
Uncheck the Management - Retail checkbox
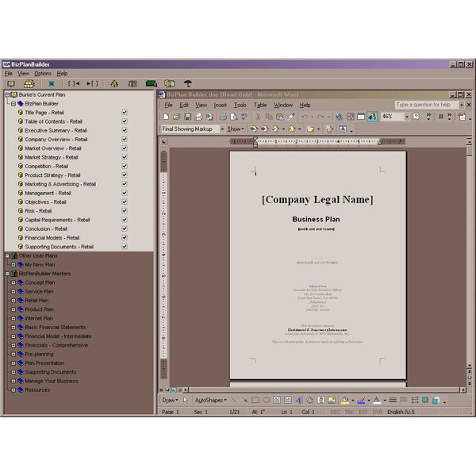click(125, 193)
